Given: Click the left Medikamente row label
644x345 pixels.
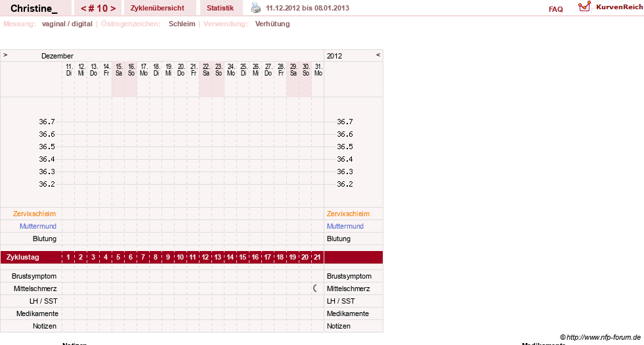Looking at the screenshot, I should (37, 313).
